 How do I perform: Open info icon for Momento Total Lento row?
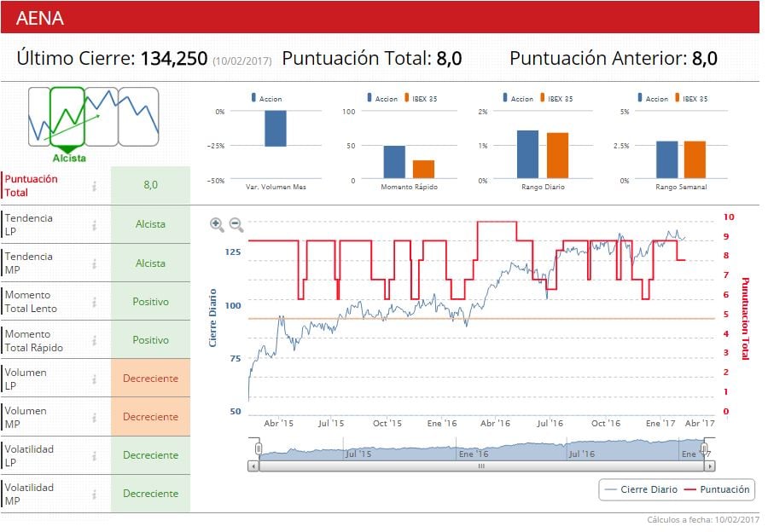94,302
